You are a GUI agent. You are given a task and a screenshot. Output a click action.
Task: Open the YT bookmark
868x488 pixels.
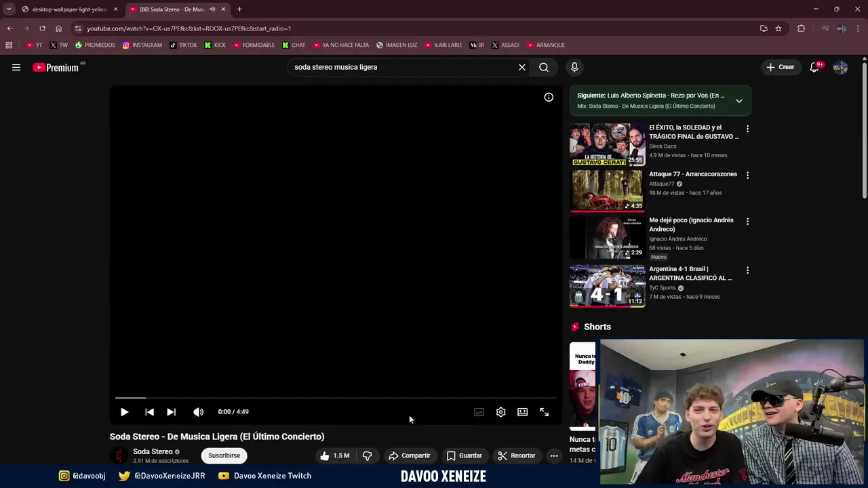[x=34, y=45]
